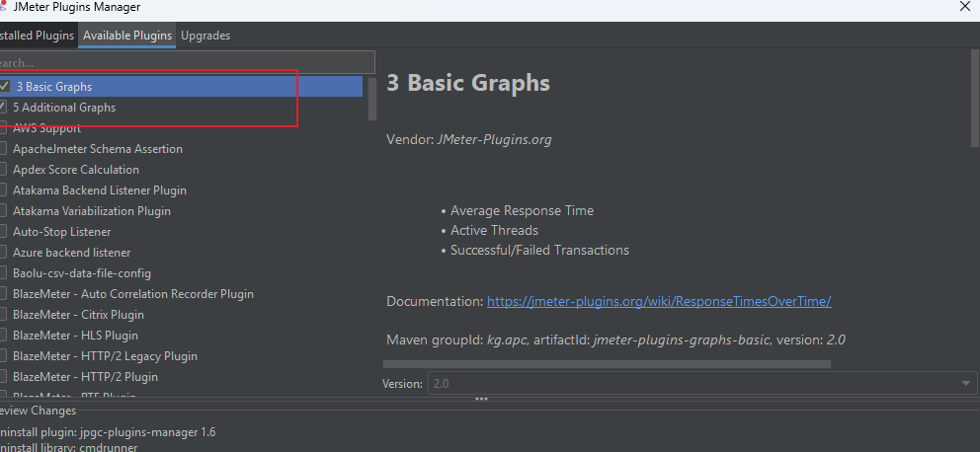The width and height of the screenshot is (980, 452).
Task: Tick Atakama Backend Listener Plugin checkbox
Action: point(3,189)
